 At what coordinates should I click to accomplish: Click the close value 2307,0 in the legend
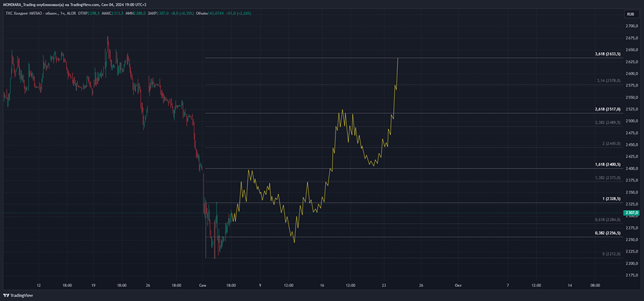[163, 13]
